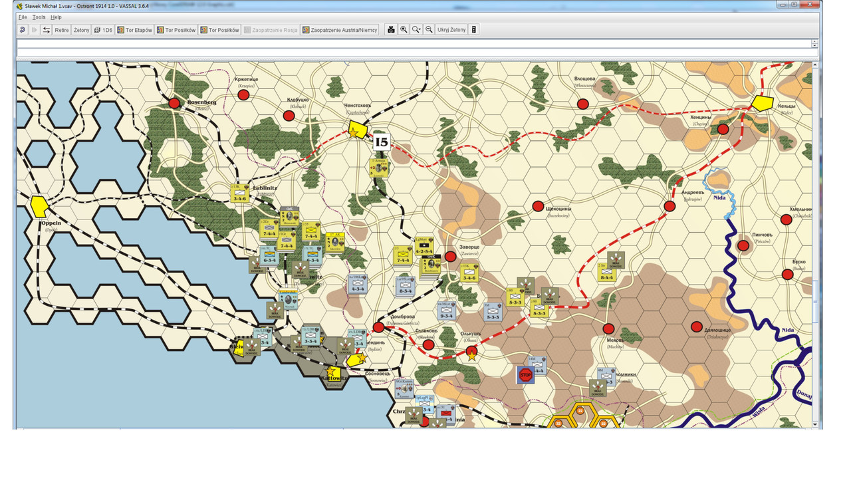Select the 14M counter beside STOP marker
851x504 pixels.
tap(538, 366)
